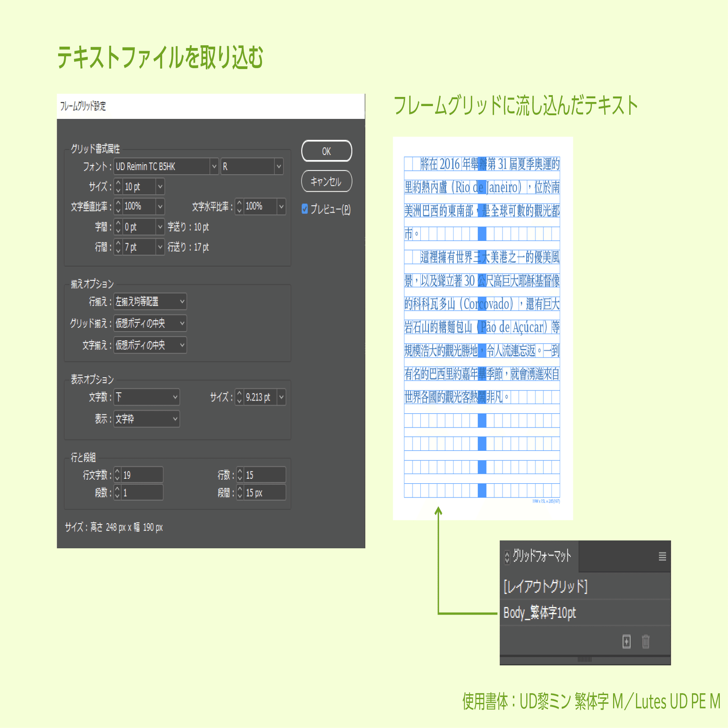Click the 行間 7 pt input field
728x728 pixels.
pos(139,247)
